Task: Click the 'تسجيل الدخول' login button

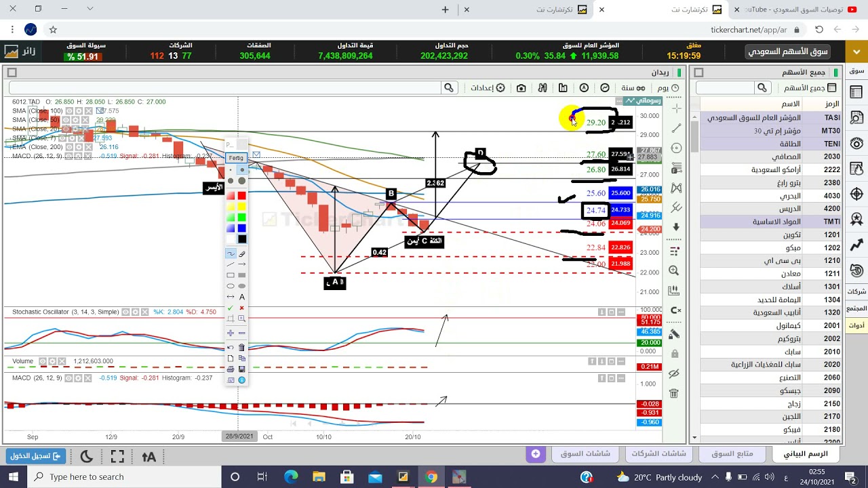Action: coord(36,456)
